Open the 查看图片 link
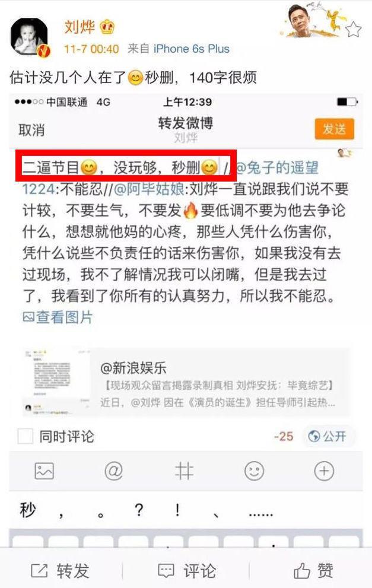 pos(58,317)
